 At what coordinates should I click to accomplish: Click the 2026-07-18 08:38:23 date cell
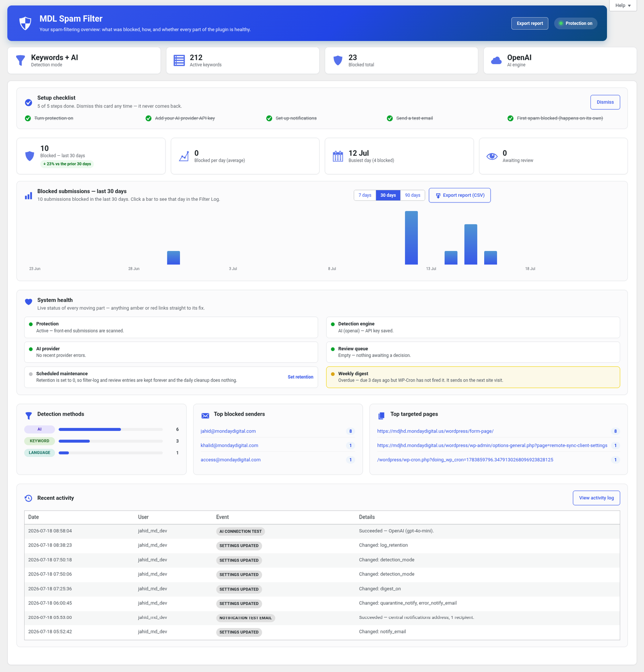(50, 545)
